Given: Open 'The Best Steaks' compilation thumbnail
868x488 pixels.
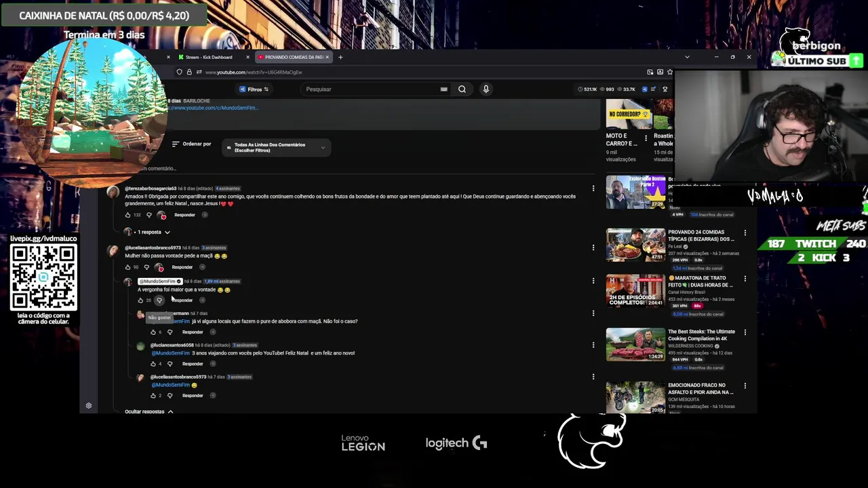Looking at the screenshot, I should pos(635,344).
